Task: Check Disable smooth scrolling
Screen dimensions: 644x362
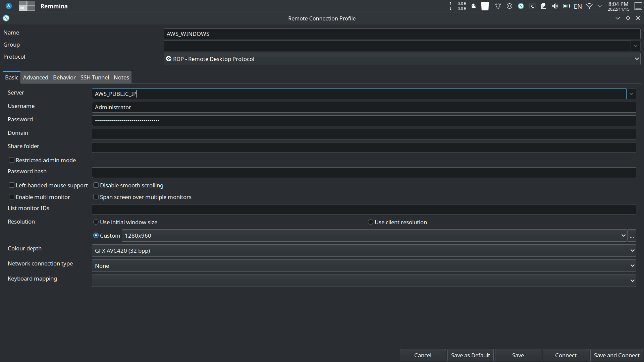Action: click(x=96, y=185)
